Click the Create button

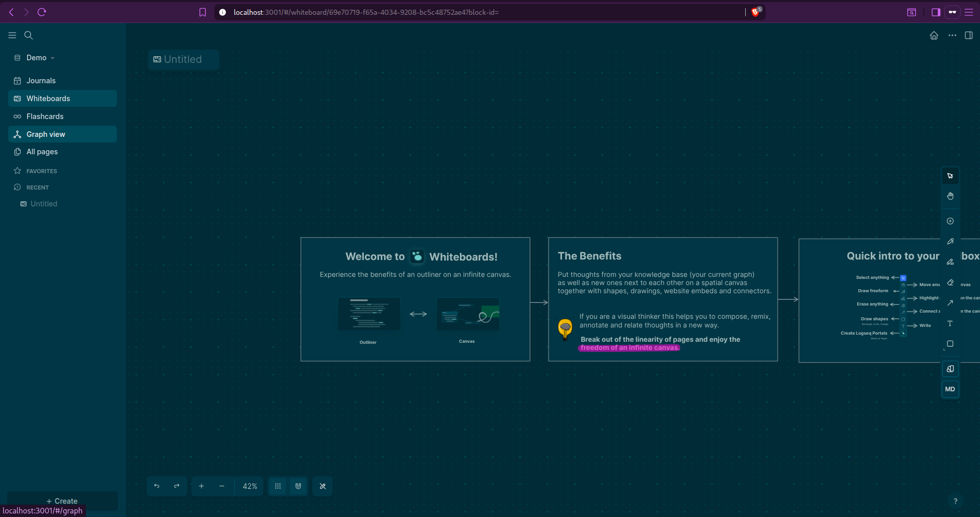[62, 501]
